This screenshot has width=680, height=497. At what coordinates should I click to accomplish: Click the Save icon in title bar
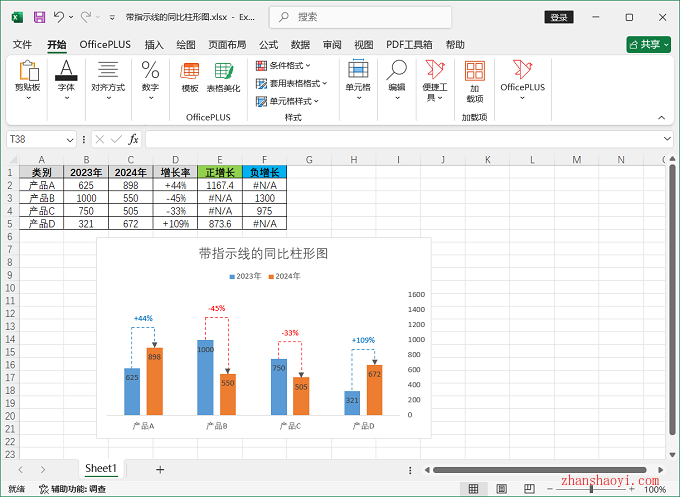(x=39, y=17)
